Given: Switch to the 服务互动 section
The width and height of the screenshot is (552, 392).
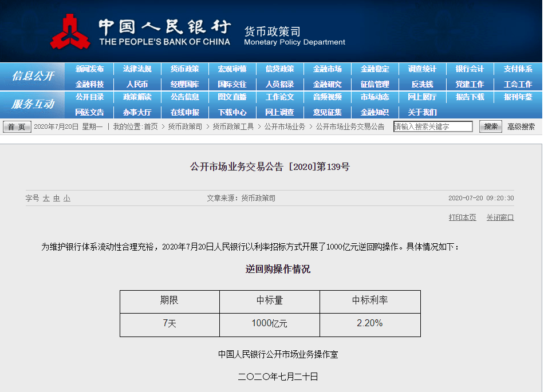Looking at the screenshot, I should click(x=32, y=105).
